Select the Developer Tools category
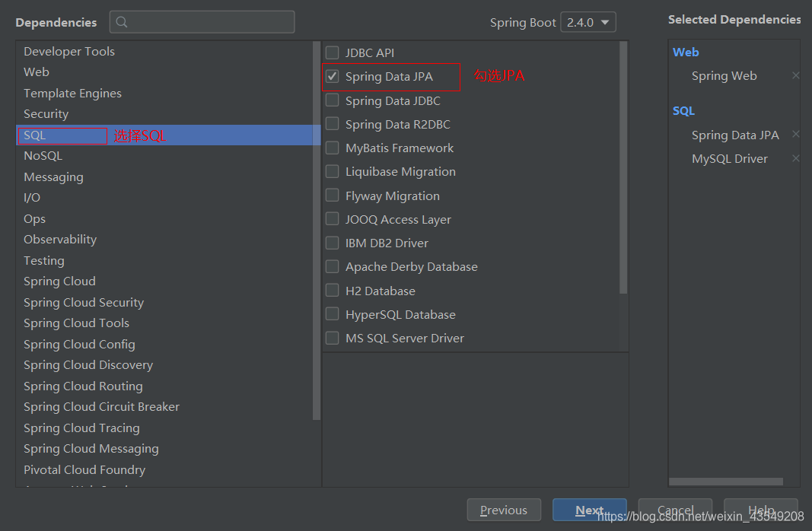Image resolution: width=812 pixels, height=531 pixels. tap(164, 51)
